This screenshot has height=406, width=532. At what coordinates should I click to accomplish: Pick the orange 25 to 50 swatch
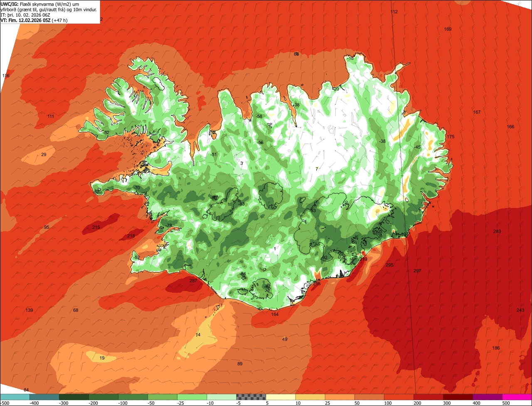click(340, 396)
